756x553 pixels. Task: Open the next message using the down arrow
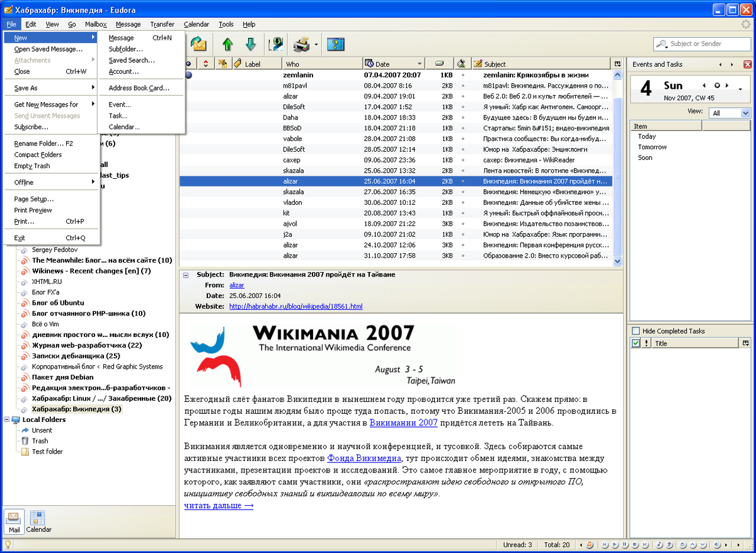click(251, 44)
